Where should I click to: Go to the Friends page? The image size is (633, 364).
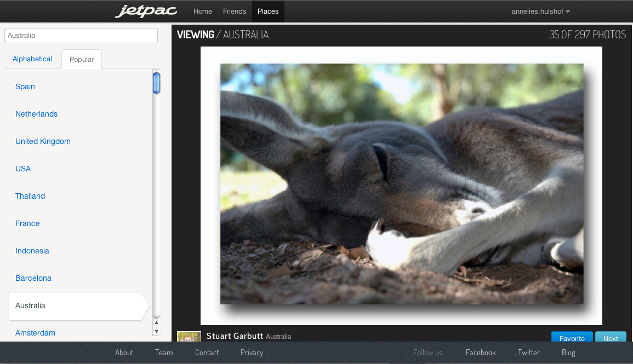pos(235,11)
